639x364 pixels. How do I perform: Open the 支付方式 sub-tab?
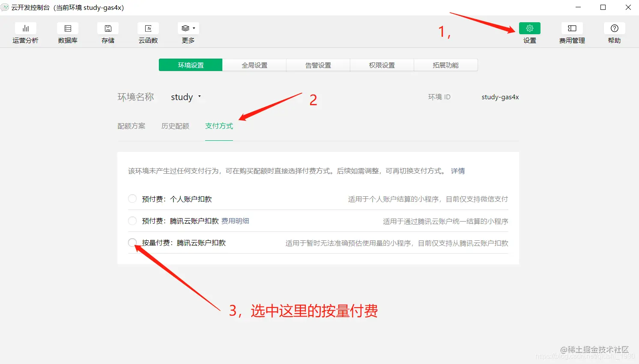point(219,126)
